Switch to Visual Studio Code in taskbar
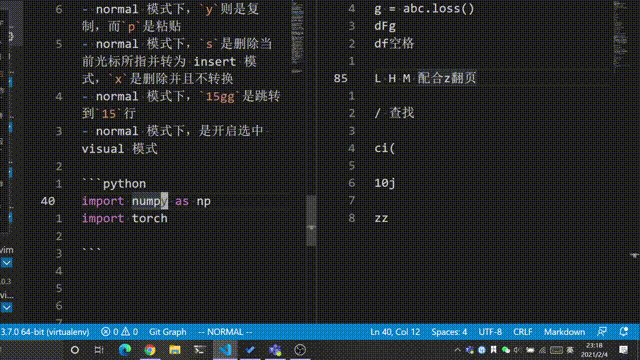640x360 pixels. 225,350
